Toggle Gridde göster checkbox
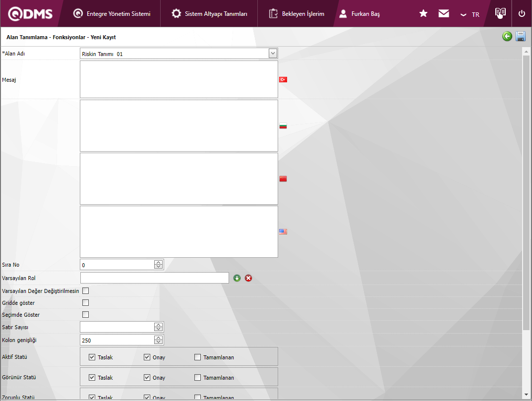 click(x=85, y=303)
